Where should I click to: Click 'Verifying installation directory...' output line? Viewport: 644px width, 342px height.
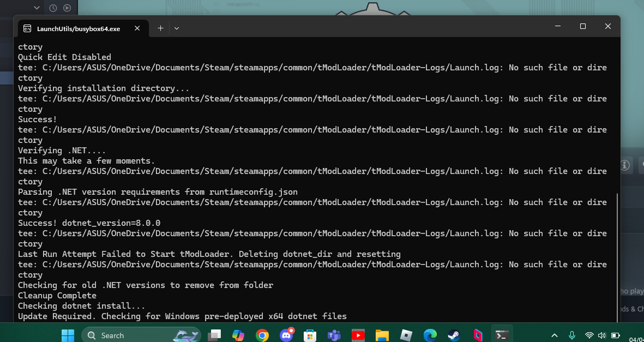(104, 88)
